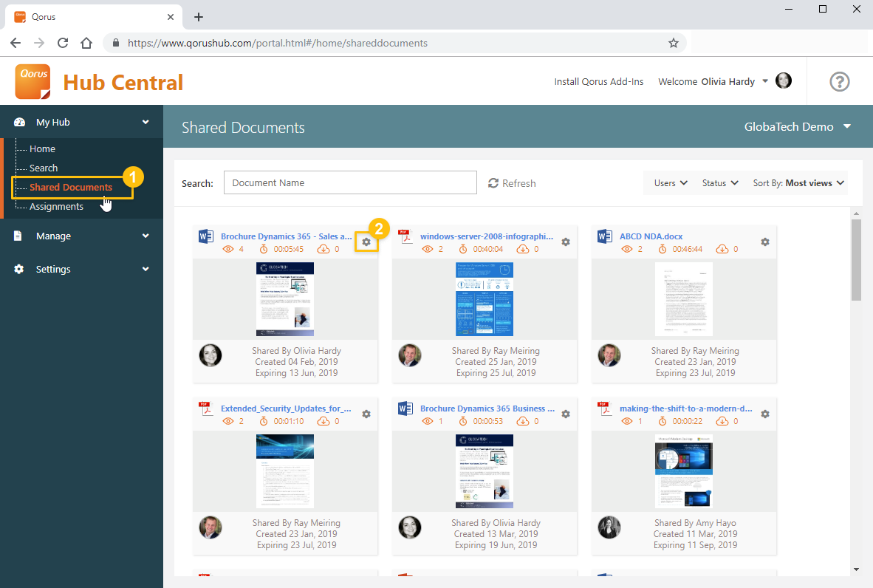Click Install Qorus Add-Ins link
The height and width of the screenshot is (588, 873).
pos(598,82)
